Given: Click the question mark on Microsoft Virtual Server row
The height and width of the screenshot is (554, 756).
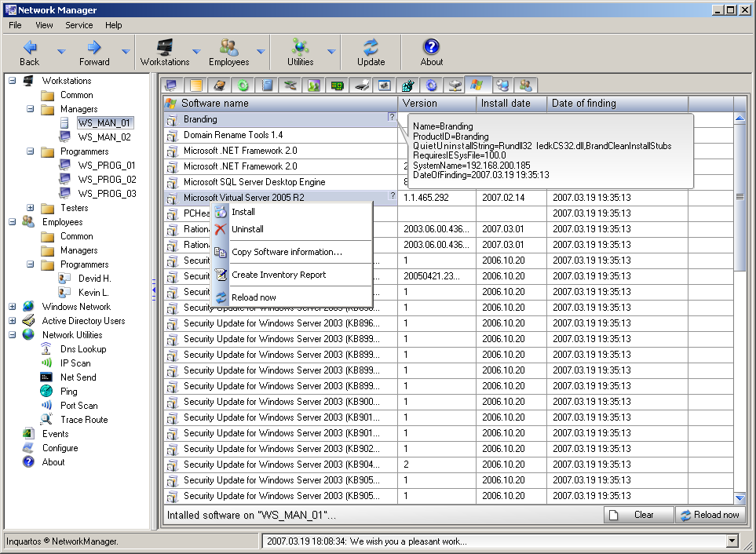Looking at the screenshot, I should pyautogui.click(x=393, y=195).
